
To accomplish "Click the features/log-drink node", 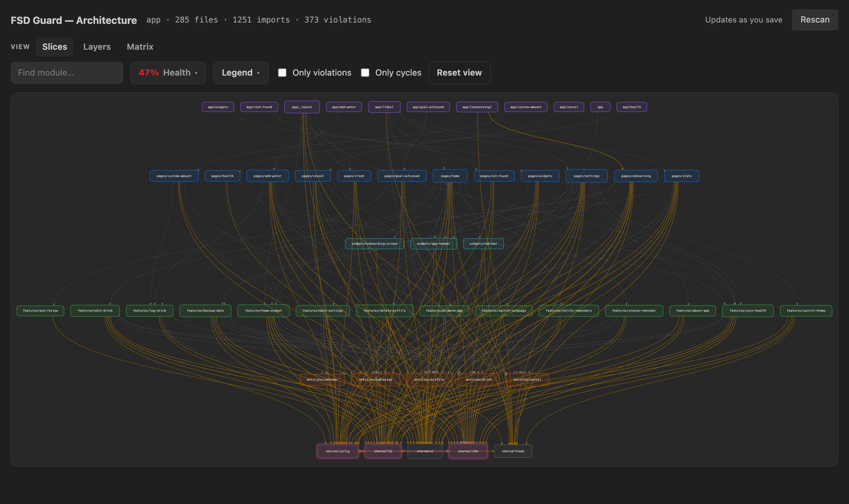I will (150, 311).
